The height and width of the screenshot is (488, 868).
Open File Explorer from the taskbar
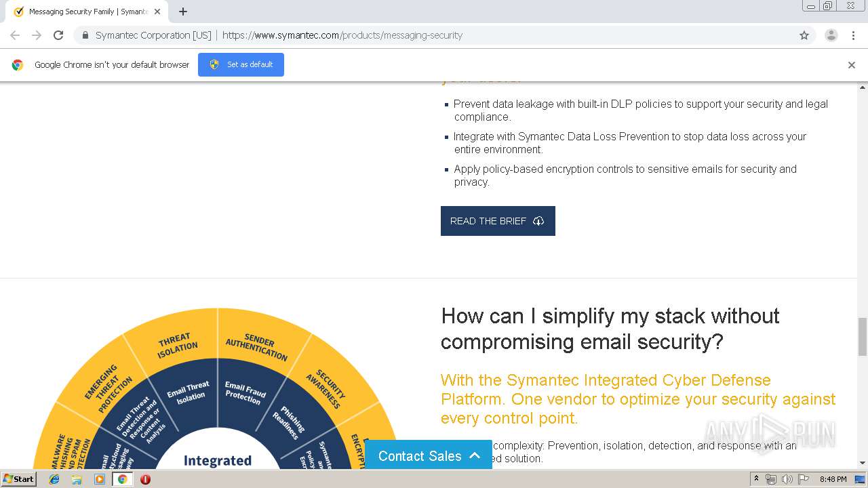(x=77, y=479)
